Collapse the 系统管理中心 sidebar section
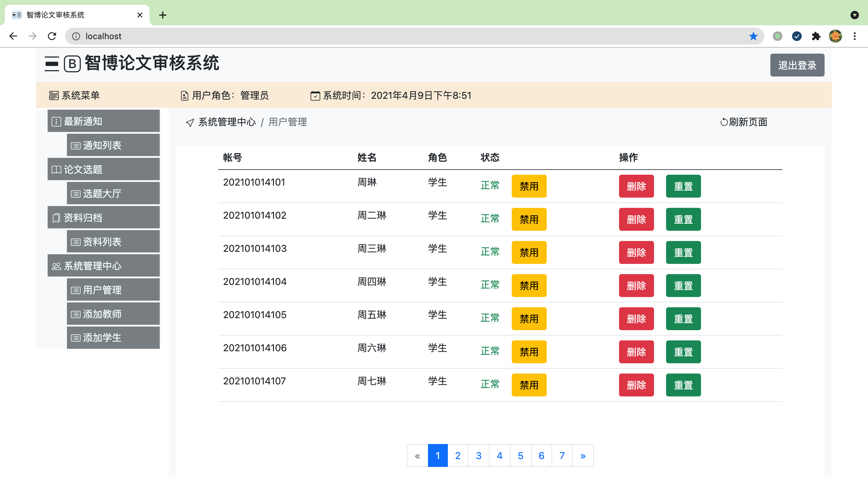This screenshot has width=868, height=488. 103,266
